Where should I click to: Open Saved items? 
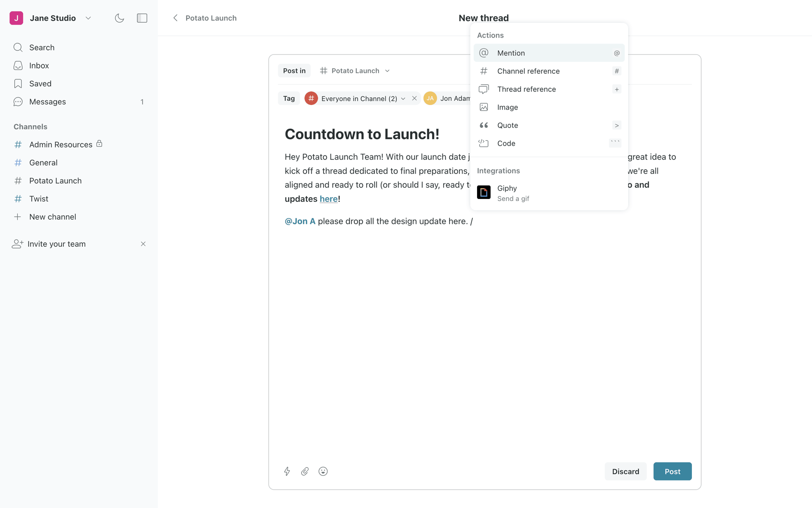pyautogui.click(x=79, y=83)
